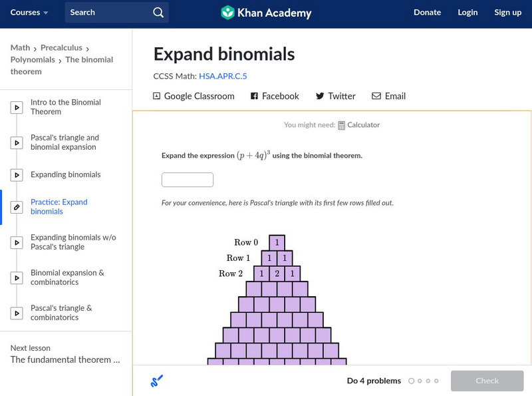Open the Calculator tool
This screenshot has height=396, width=532.
[x=358, y=124]
